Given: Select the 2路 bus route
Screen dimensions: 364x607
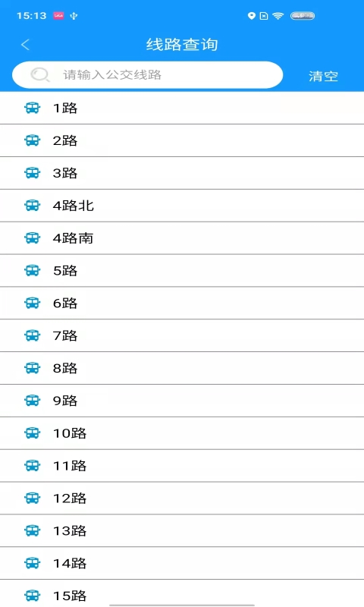Looking at the screenshot, I should 182,140.
